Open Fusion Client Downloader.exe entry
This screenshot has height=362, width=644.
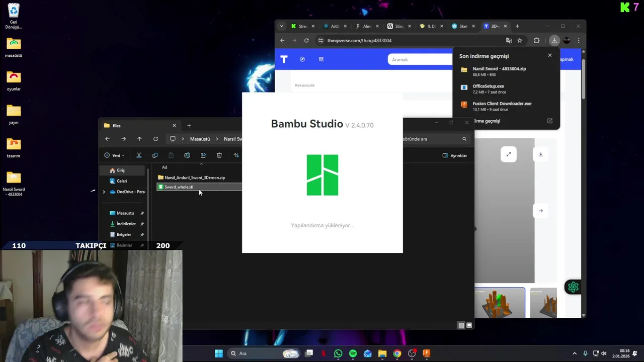click(x=506, y=106)
